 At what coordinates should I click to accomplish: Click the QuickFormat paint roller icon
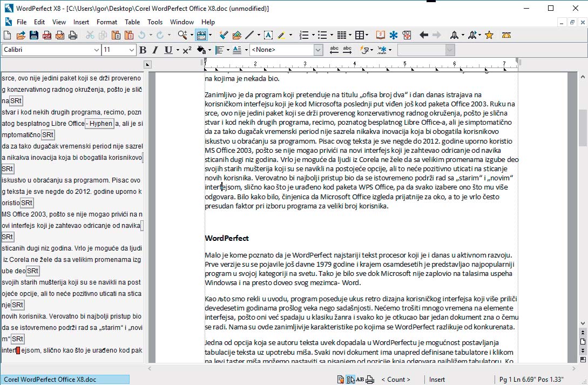click(224, 35)
